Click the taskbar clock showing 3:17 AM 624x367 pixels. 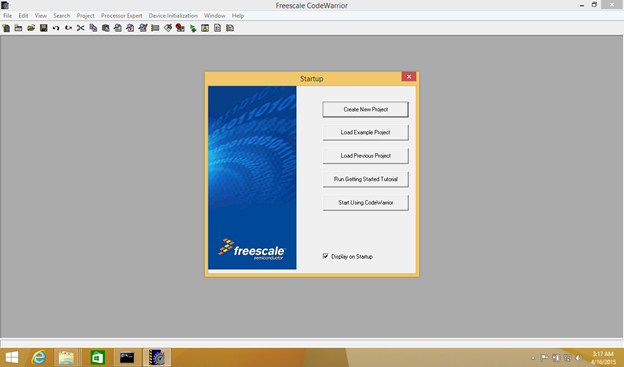point(603,358)
